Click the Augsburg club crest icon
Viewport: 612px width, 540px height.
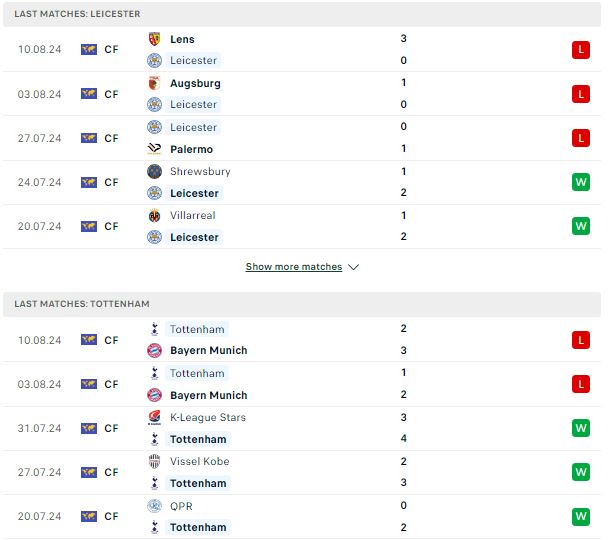(155, 83)
